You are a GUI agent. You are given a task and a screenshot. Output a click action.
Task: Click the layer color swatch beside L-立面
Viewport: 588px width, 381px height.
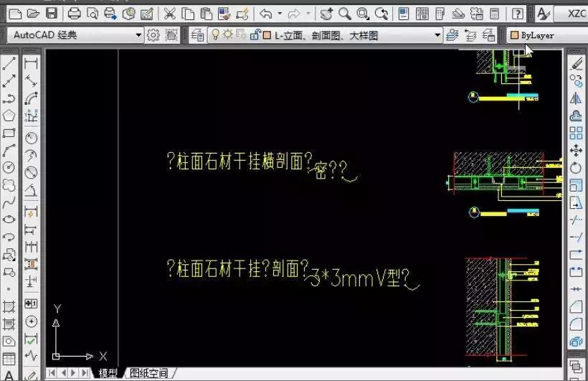(267, 36)
